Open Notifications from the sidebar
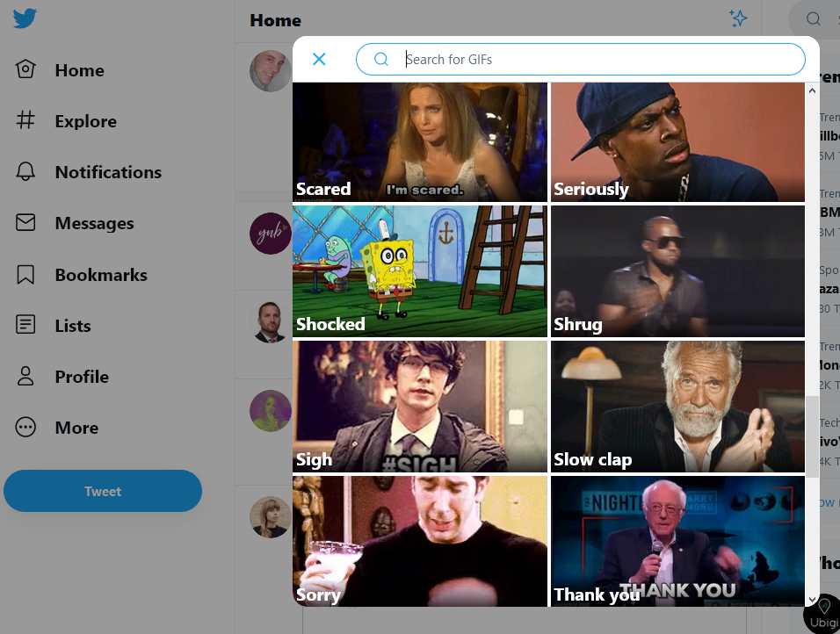840x634 pixels. (x=108, y=172)
